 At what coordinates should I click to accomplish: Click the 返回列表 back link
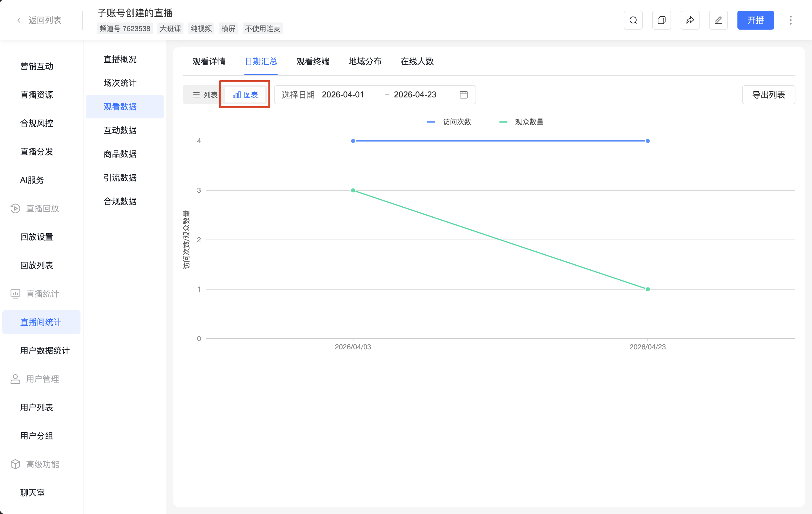45,20
